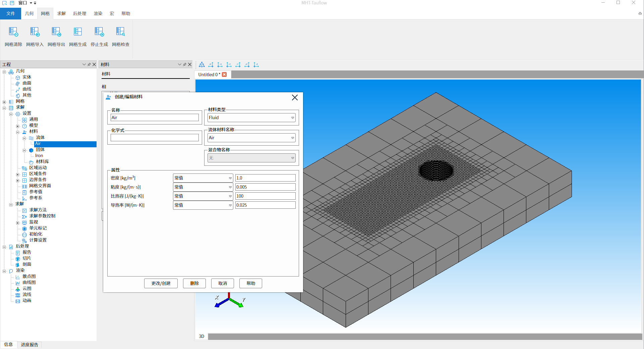This screenshot has height=349, width=644.
Task: Toggle pin on the 工程 panel
Action: [x=89, y=64]
